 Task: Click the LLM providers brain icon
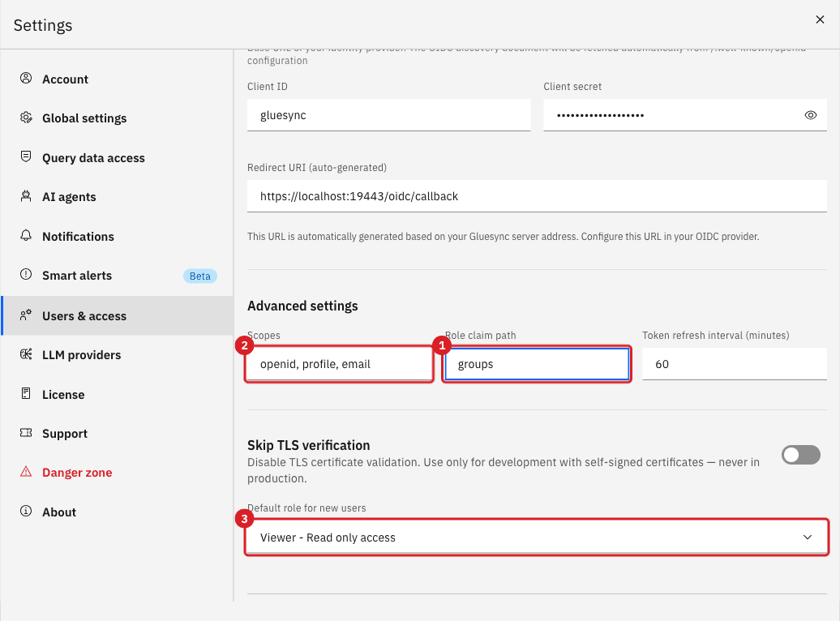point(26,354)
